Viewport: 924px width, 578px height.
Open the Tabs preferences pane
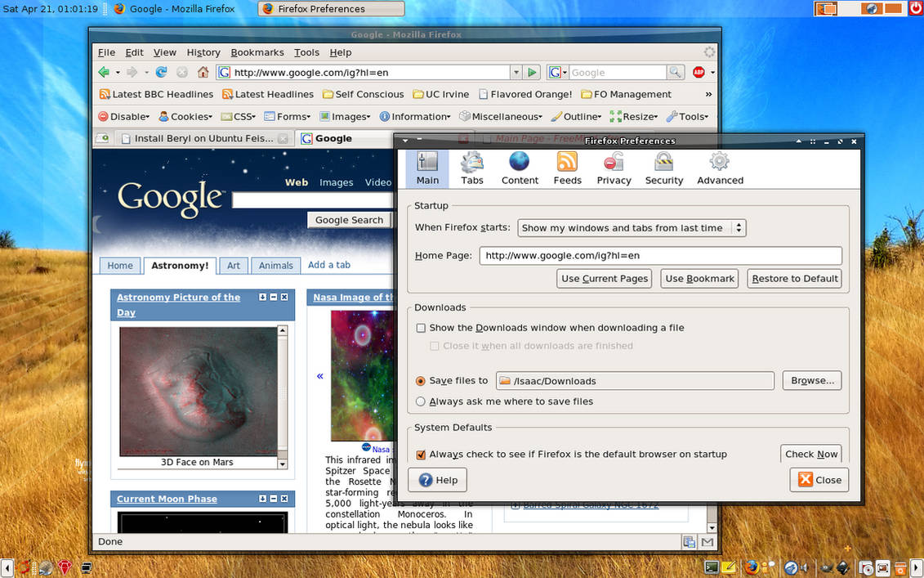pos(472,168)
